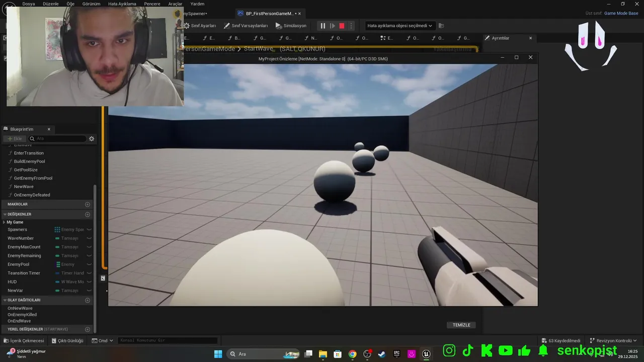Click StartWave breadcrumb
Viewport: 644px width, 362px height.
click(x=259, y=49)
